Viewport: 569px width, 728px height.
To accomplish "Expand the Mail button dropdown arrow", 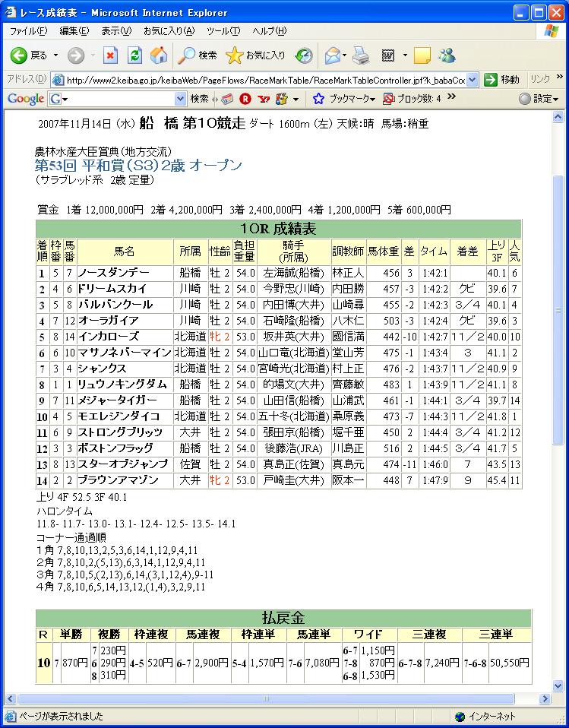I will [x=344, y=55].
